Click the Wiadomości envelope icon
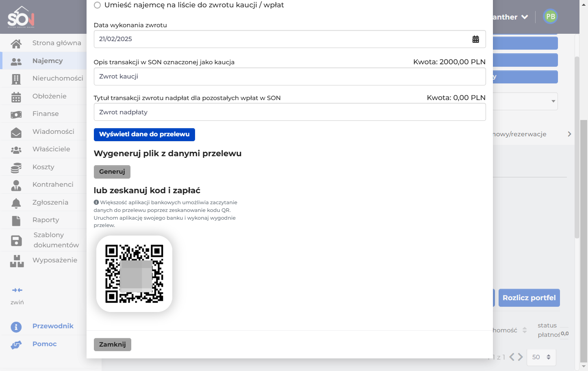 16,132
